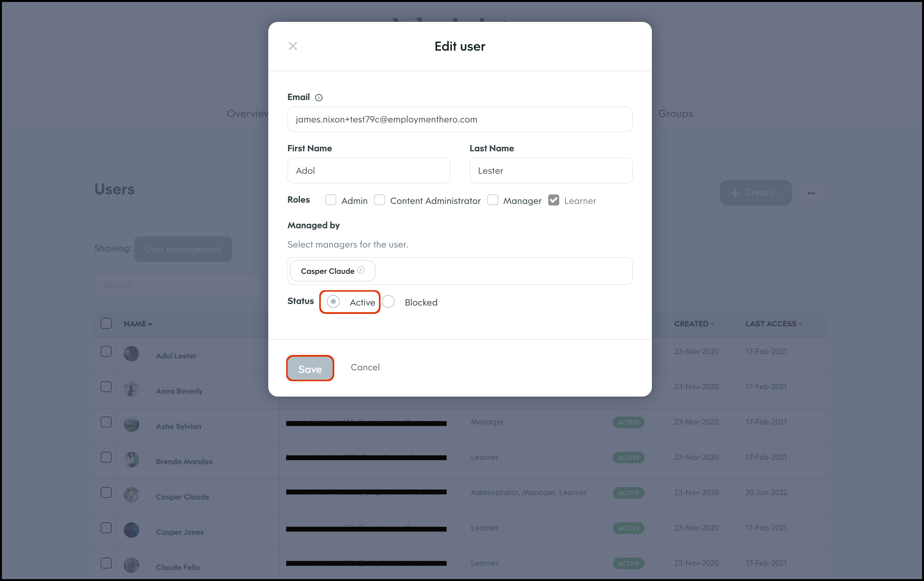Click Casper Jones's avatar

(x=131, y=530)
